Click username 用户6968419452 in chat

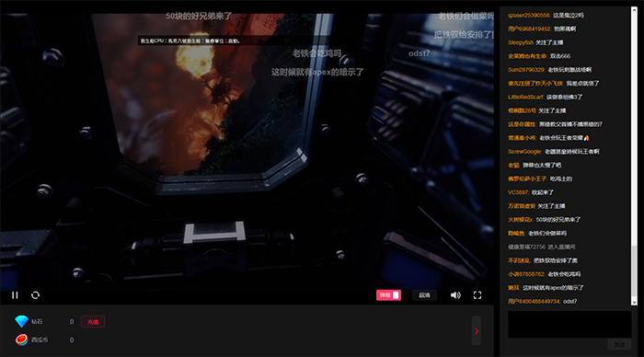(529, 29)
